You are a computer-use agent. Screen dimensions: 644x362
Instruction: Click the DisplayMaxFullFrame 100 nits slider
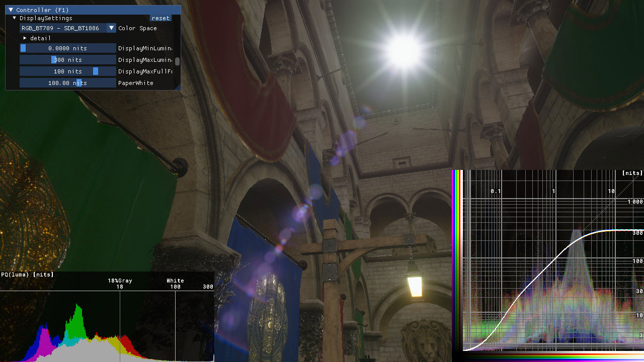click(x=68, y=71)
